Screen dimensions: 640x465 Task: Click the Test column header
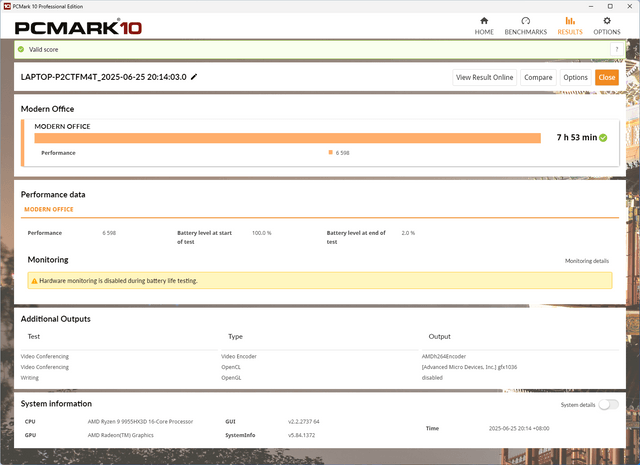33,336
